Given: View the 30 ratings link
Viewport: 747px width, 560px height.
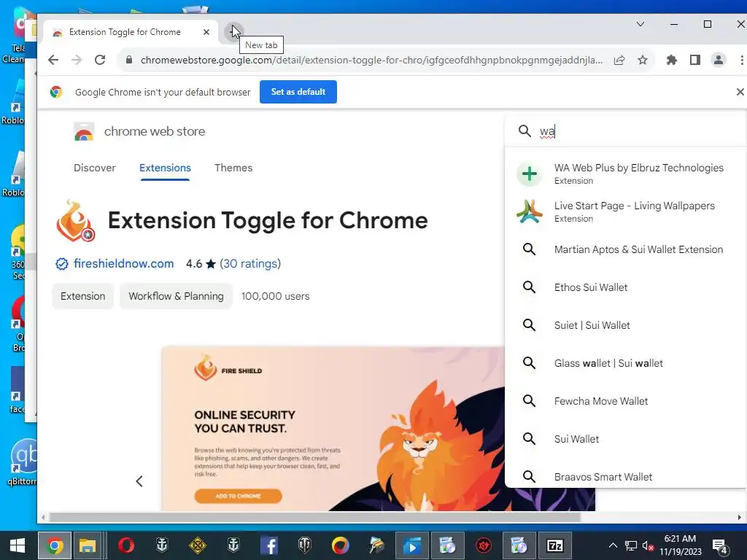Looking at the screenshot, I should point(250,264).
